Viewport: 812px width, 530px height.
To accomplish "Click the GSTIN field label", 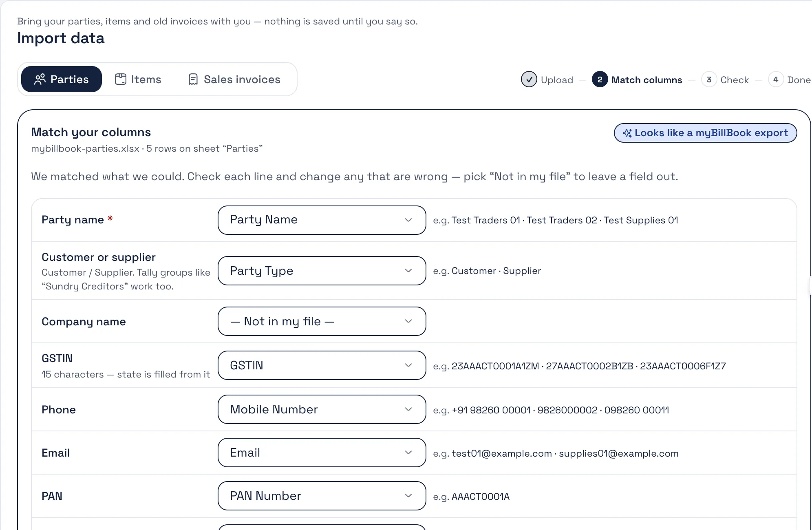I will click(57, 358).
